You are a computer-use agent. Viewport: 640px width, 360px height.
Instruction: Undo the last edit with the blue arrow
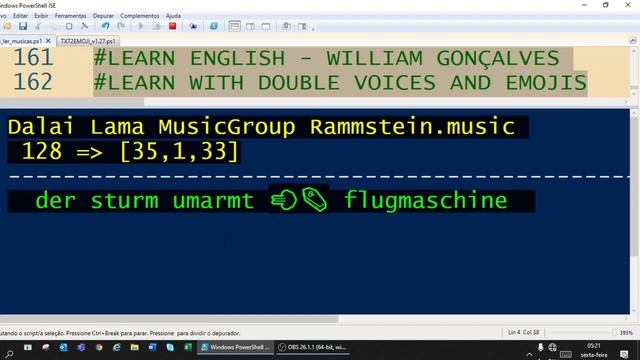coord(105,27)
